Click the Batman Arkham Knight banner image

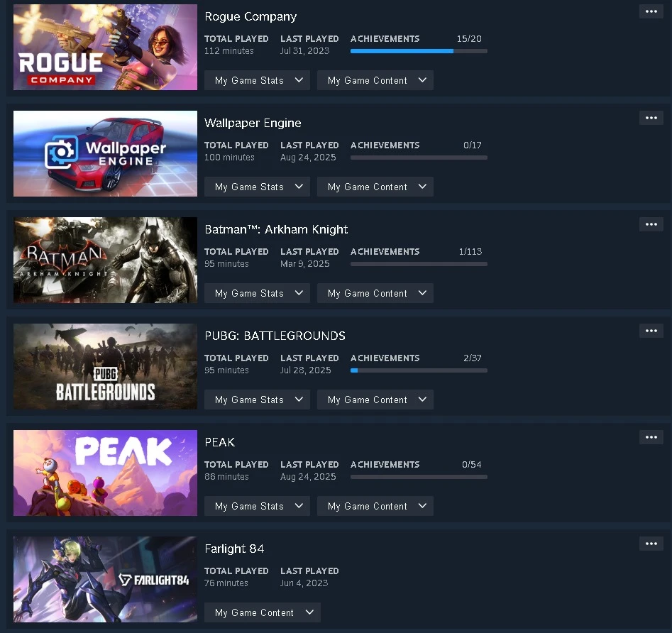tap(106, 260)
